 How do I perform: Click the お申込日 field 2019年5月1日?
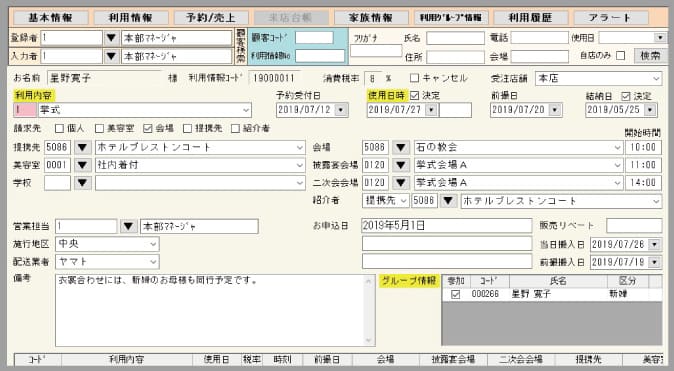(447, 226)
